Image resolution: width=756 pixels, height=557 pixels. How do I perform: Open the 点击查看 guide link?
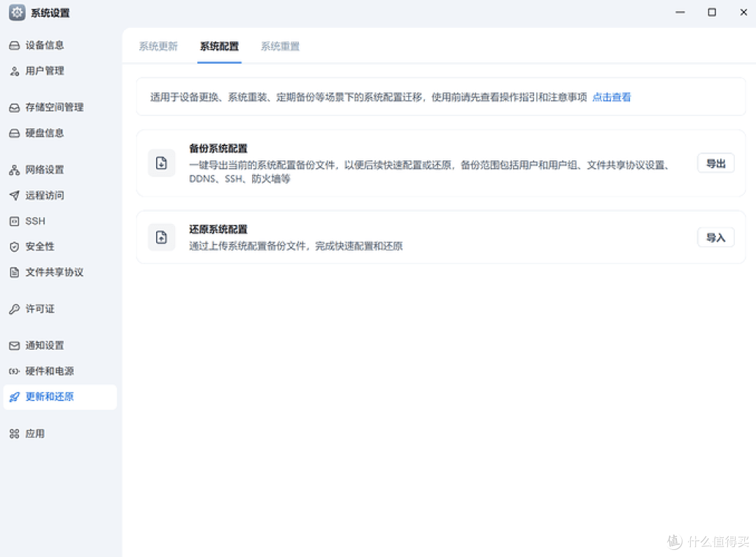610,97
